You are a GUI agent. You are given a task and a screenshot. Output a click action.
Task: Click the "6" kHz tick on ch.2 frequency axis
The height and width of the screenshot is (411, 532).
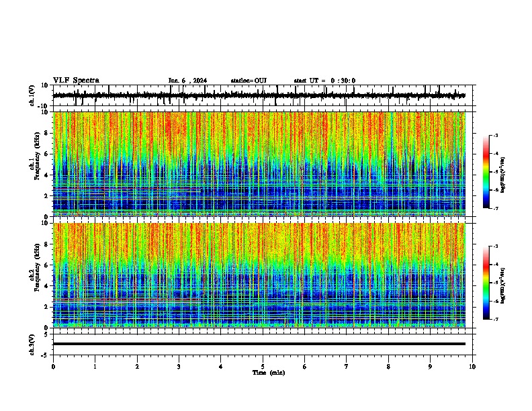[x=47, y=265]
